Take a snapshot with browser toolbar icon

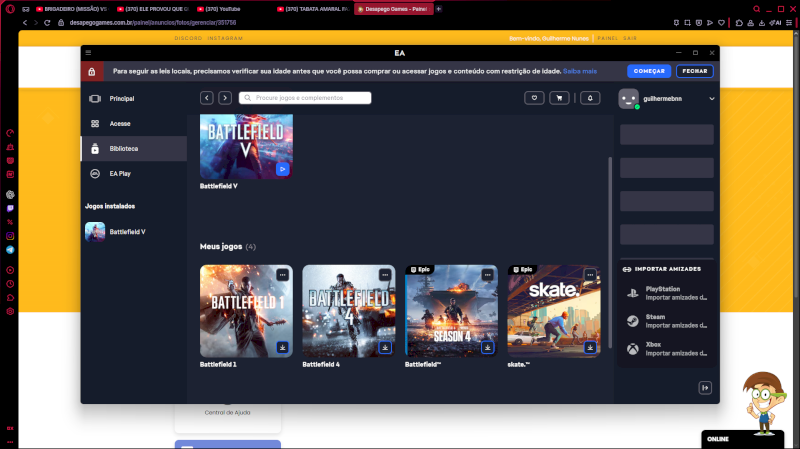pos(688,23)
